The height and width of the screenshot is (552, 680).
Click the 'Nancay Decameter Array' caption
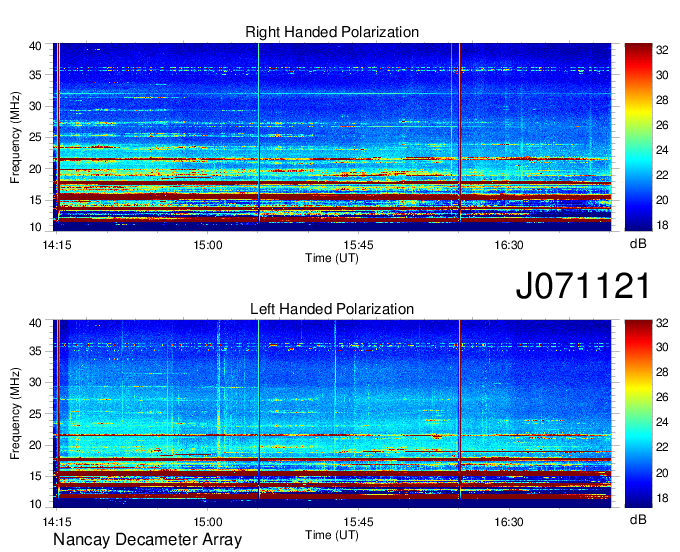[x=147, y=540]
